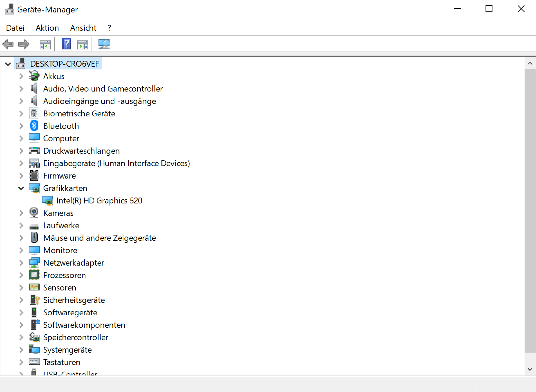Click the vertical scrollbar thumb
536x392 pixels.
point(530,211)
